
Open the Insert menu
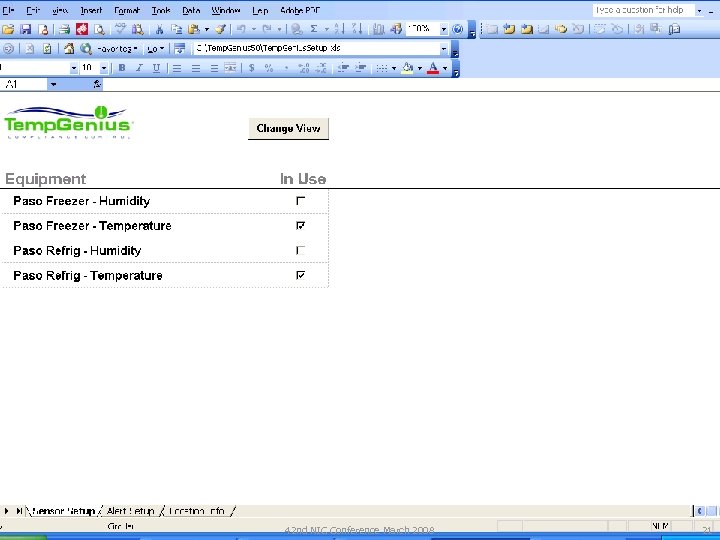[x=91, y=10]
